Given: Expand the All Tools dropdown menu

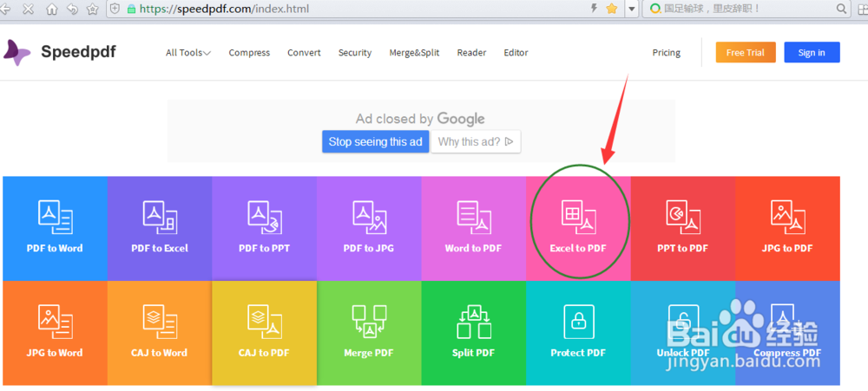Looking at the screenshot, I should click(188, 53).
